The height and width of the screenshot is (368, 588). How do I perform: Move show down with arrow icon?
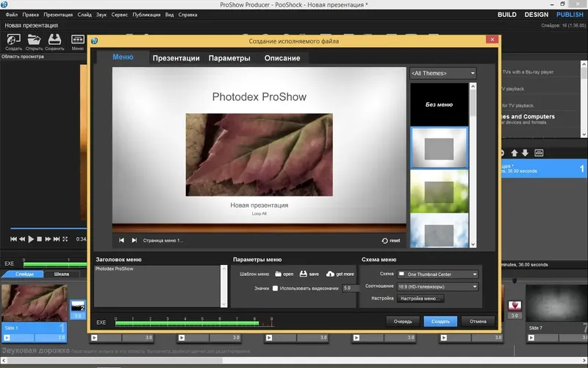526,153
